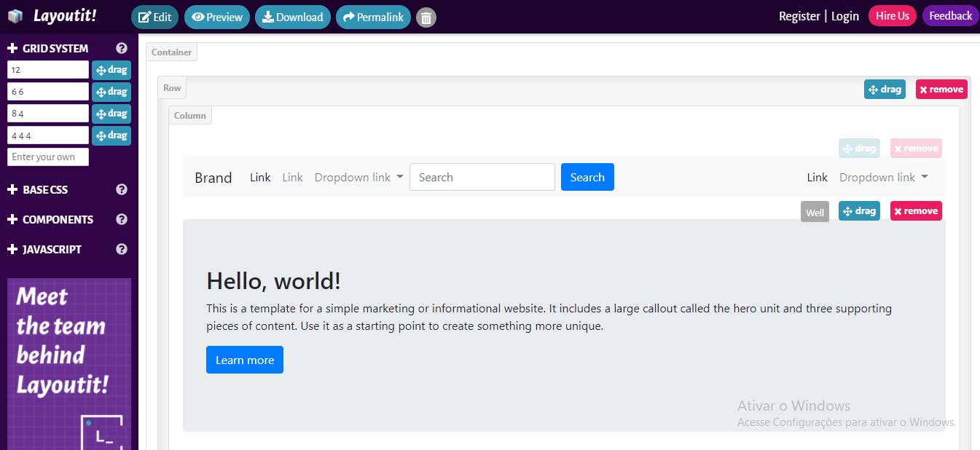Select the Container tab label
The height and width of the screenshot is (450, 980).
pyautogui.click(x=170, y=52)
